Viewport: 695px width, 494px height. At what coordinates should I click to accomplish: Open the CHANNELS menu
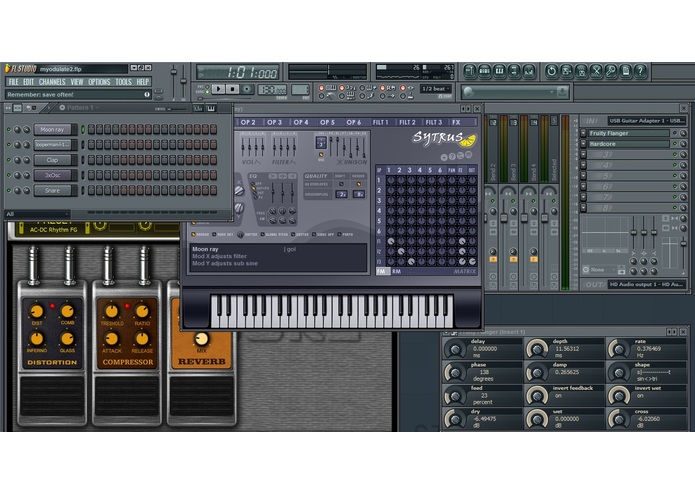(x=52, y=82)
